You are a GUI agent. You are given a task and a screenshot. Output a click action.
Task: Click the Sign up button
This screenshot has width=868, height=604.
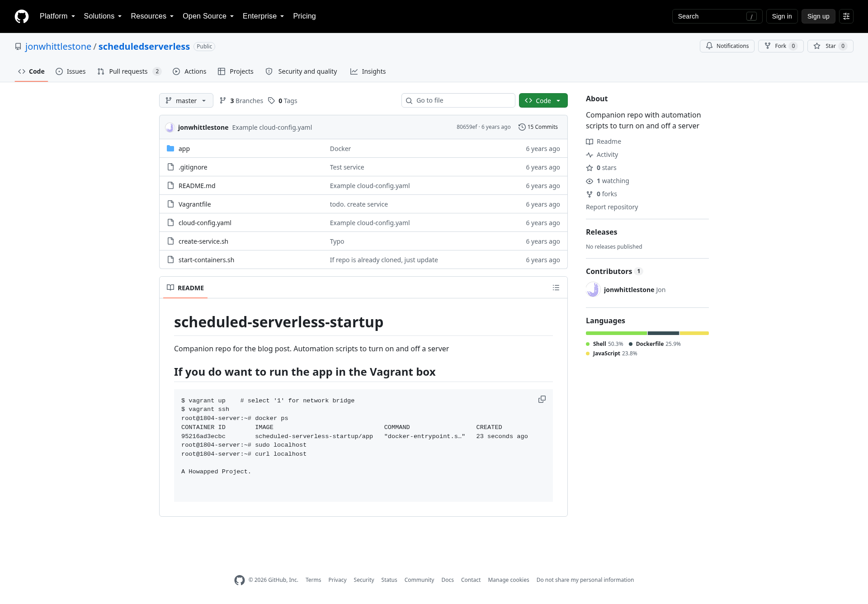(x=818, y=16)
